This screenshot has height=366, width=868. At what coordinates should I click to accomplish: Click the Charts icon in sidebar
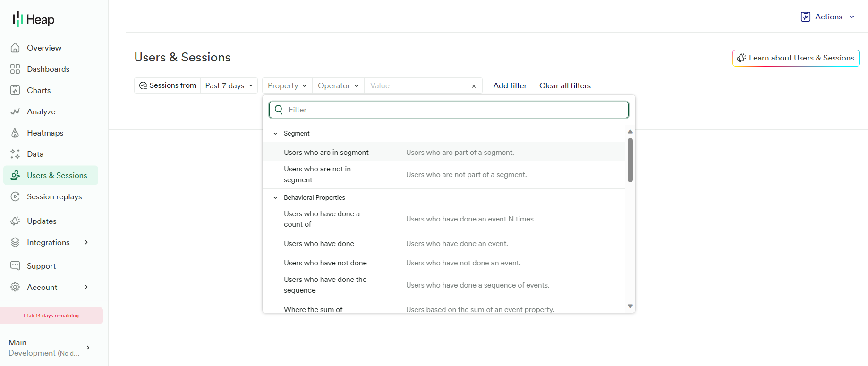[x=15, y=90]
